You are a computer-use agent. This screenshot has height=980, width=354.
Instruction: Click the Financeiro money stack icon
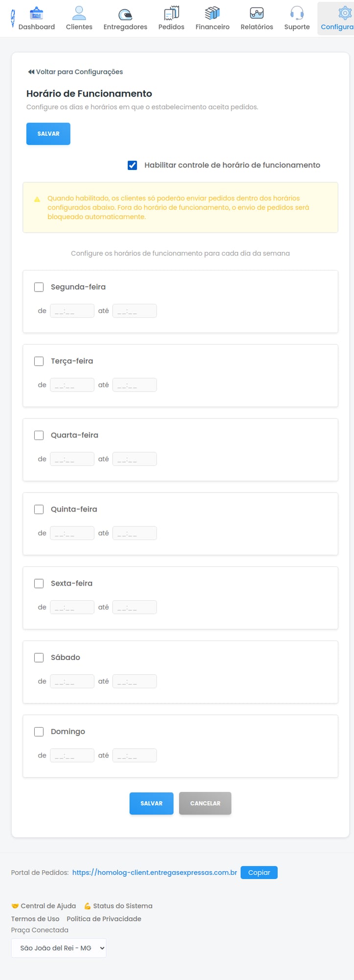(x=212, y=13)
